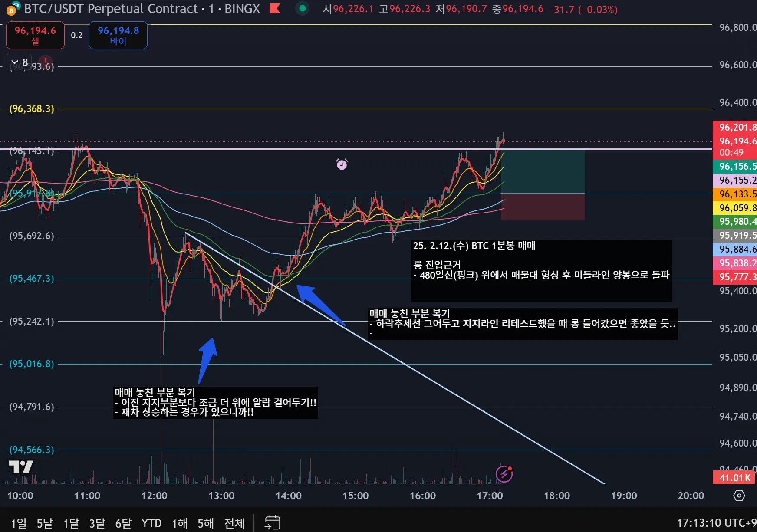Click the green market status dot
This screenshot has height=532, width=757.
coord(303,8)
